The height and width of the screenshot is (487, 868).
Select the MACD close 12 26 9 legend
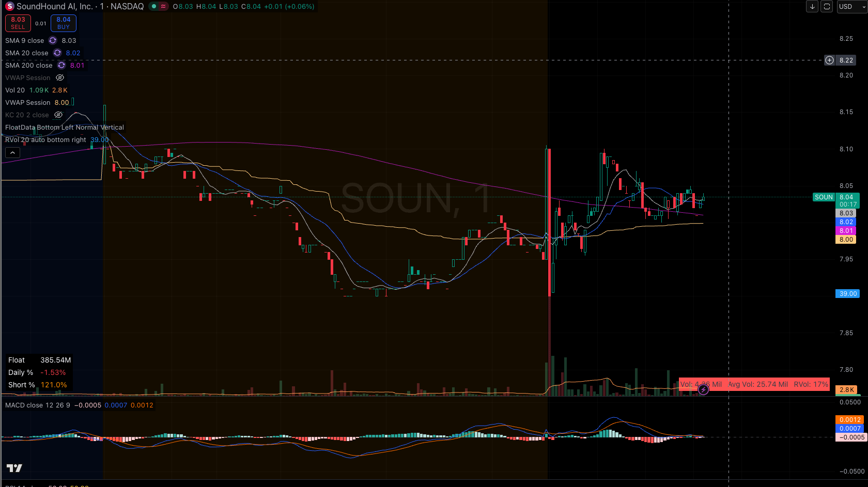tap(37, 405)
